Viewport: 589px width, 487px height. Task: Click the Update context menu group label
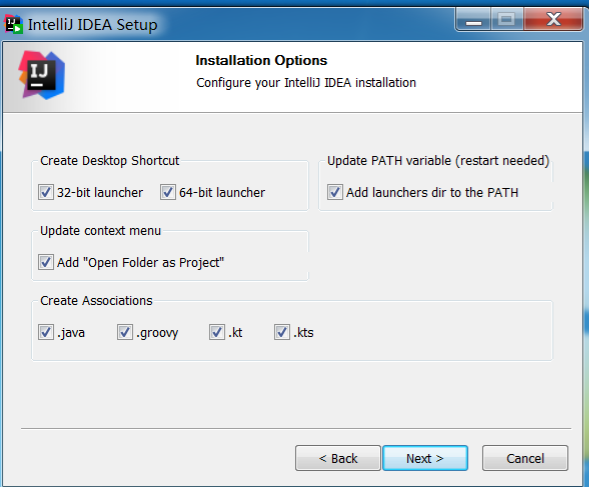(x=101, y=231)
